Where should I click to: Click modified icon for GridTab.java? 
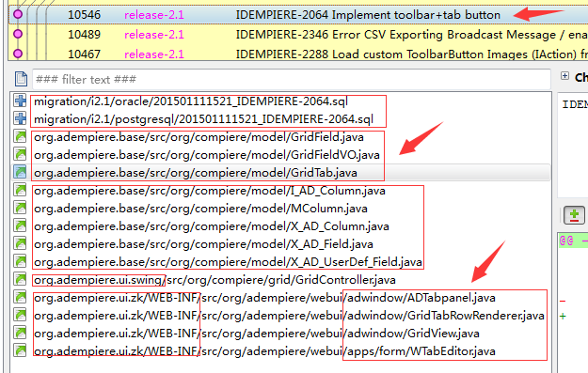point(21,172)
